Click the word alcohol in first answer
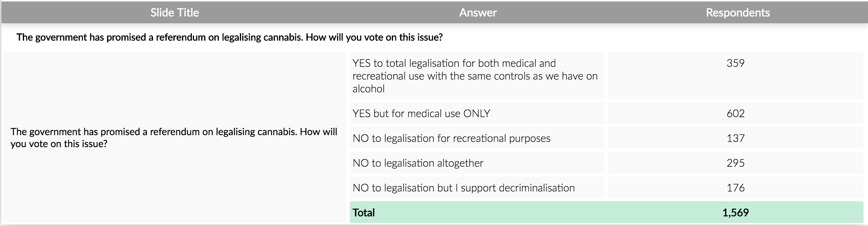This screenshot has height=226, width=868. pyautogui.click(x=368, y=89)
